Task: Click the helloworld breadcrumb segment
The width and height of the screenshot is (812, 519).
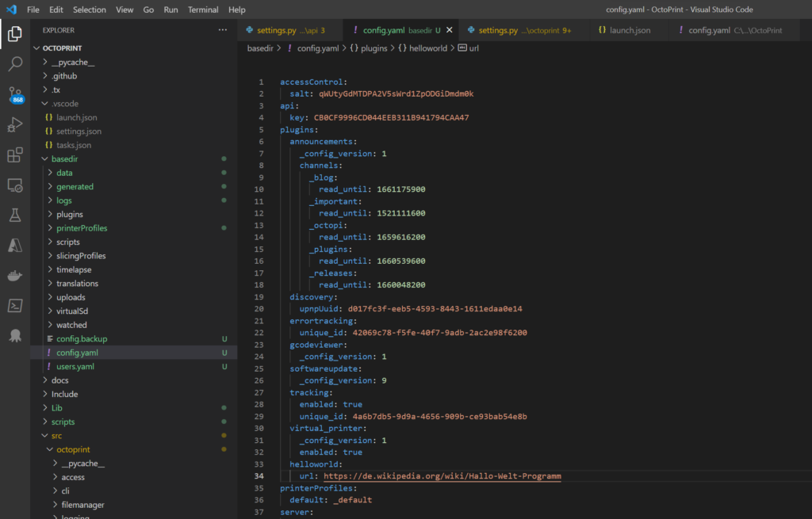Action: pos(427,48)
